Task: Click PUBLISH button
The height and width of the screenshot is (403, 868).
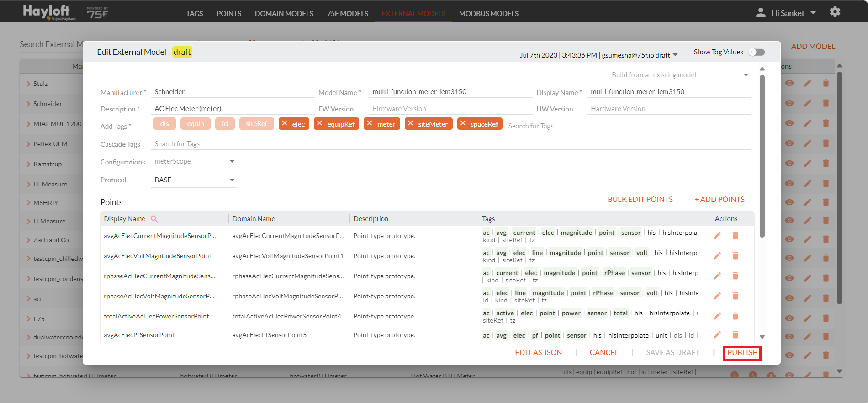Action: (742, 353)
